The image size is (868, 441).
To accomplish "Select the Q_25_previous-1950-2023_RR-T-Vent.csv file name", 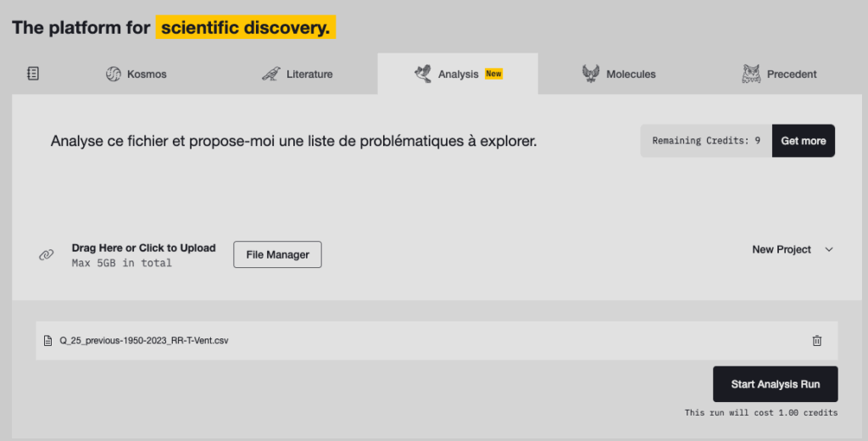I will click(x=144, y=341).
